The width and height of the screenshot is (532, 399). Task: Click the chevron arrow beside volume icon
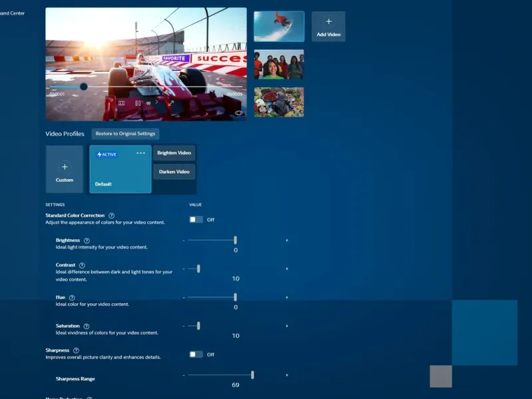coord(156,102)
